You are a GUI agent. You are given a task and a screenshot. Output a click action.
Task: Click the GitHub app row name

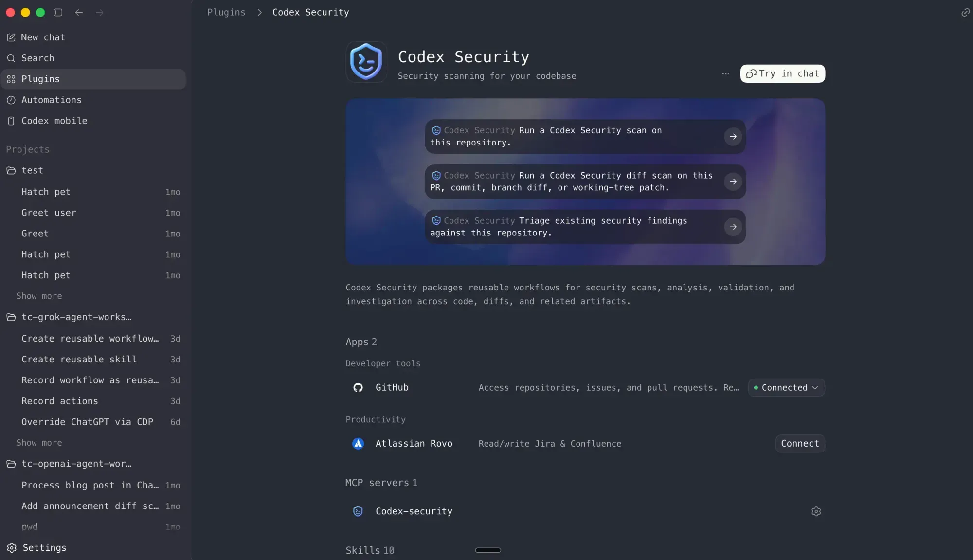point(392,388)
